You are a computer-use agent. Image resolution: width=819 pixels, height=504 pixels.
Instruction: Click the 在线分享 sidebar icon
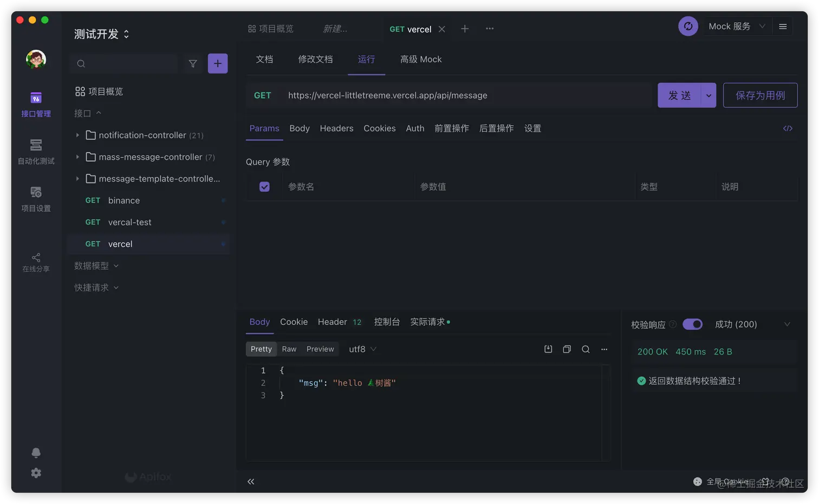[36, 261]
